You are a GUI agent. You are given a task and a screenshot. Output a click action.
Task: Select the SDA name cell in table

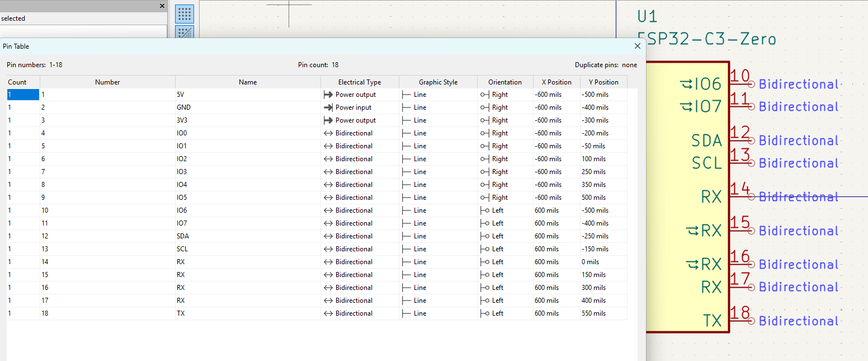click(x=248, y=236)
